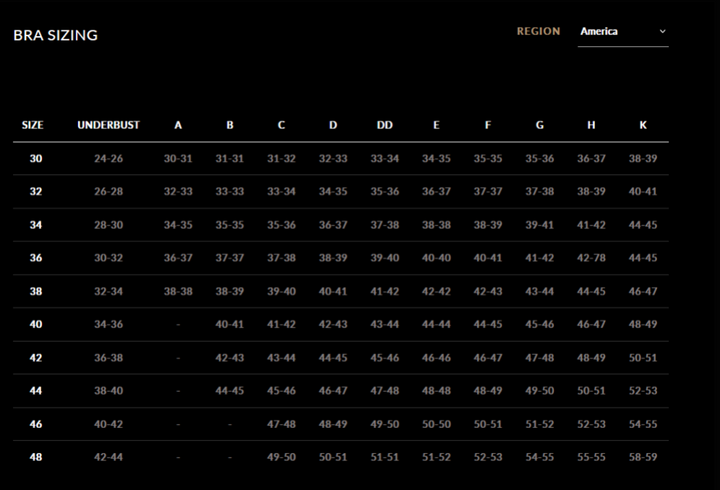
Task: Select the size 42 row label
Action: tap(36, 358)
